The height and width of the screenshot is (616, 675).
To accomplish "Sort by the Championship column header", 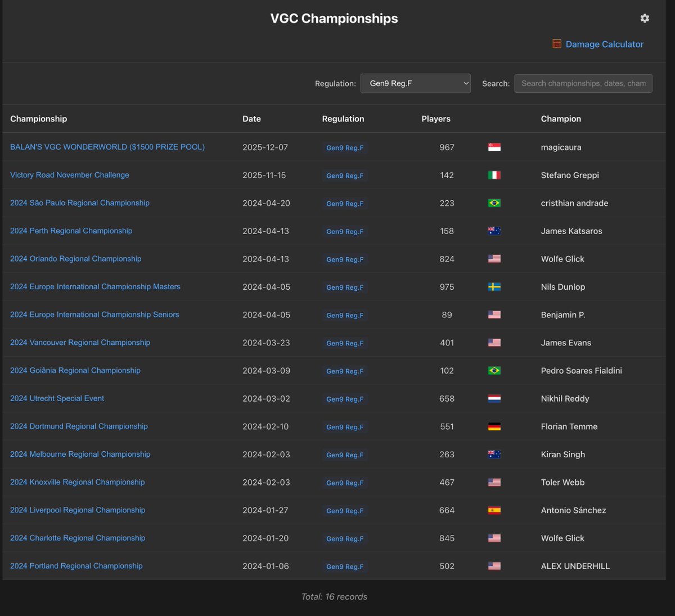I will [x=38, y=119].
